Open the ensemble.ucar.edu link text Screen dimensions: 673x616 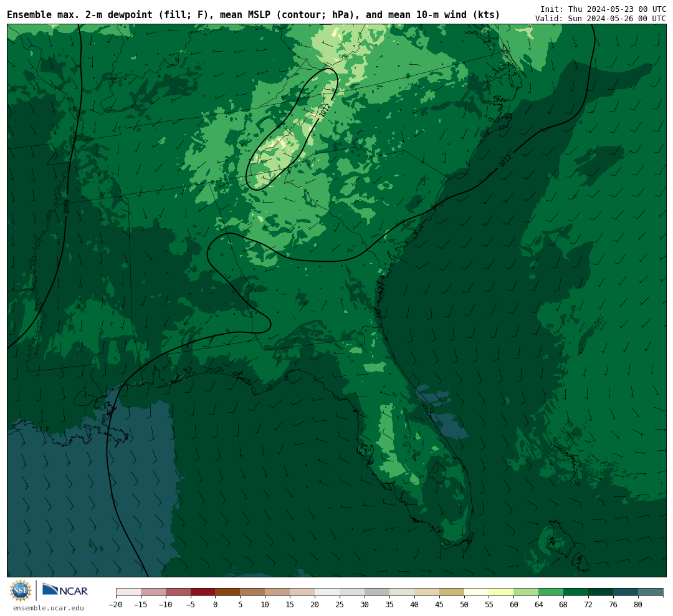pos(49,608)
